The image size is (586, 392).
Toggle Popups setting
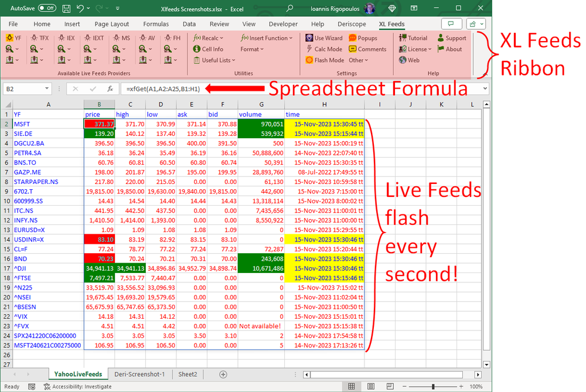tap(363, 38)
